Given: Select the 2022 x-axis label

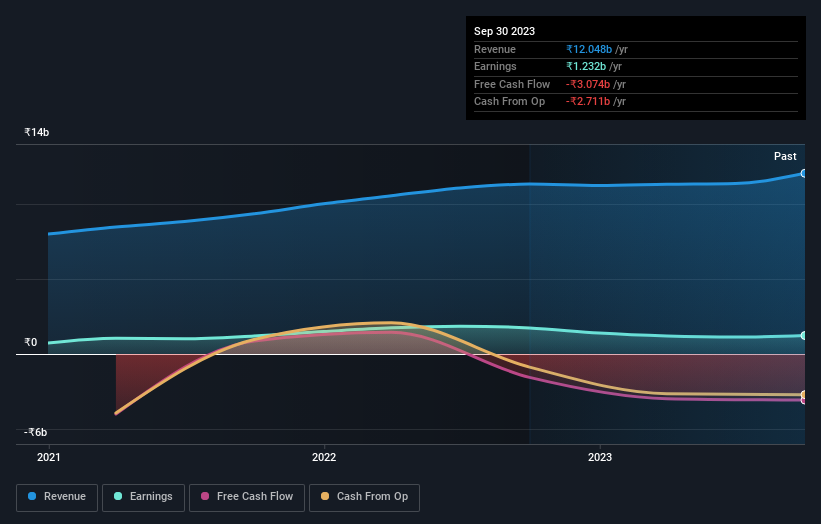Looking at the screenshot, I should [x=324, y=457].
